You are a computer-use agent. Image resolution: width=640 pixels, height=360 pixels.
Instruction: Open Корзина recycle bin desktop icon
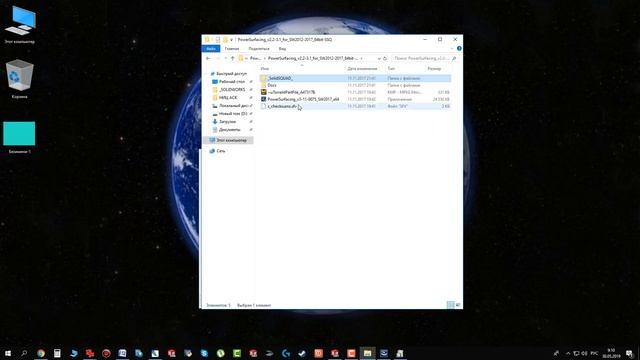(x=20, y=79)
